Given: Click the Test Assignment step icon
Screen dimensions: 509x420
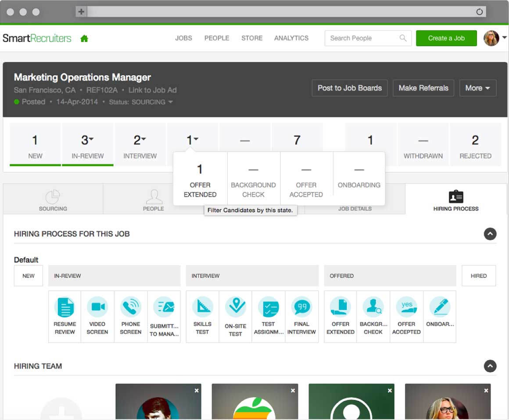Looking at the screenshot, I should click(269, 307).
